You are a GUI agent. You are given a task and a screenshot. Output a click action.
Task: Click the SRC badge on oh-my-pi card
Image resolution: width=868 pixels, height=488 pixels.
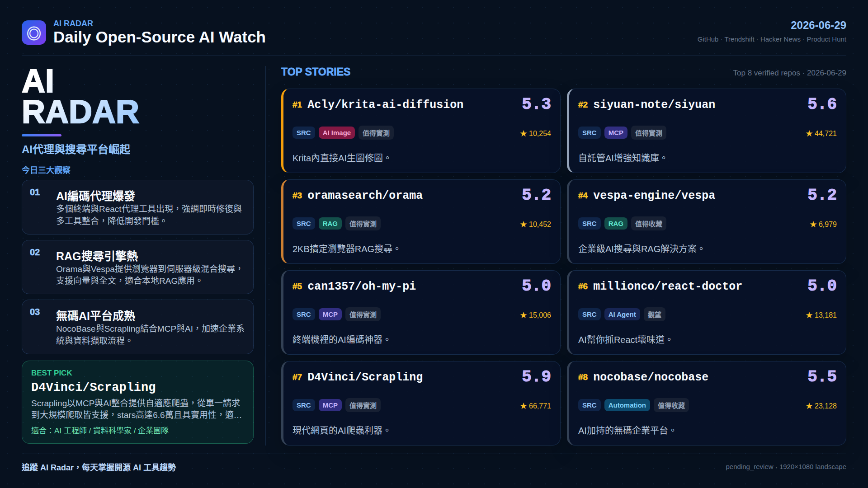pos(303,314)
